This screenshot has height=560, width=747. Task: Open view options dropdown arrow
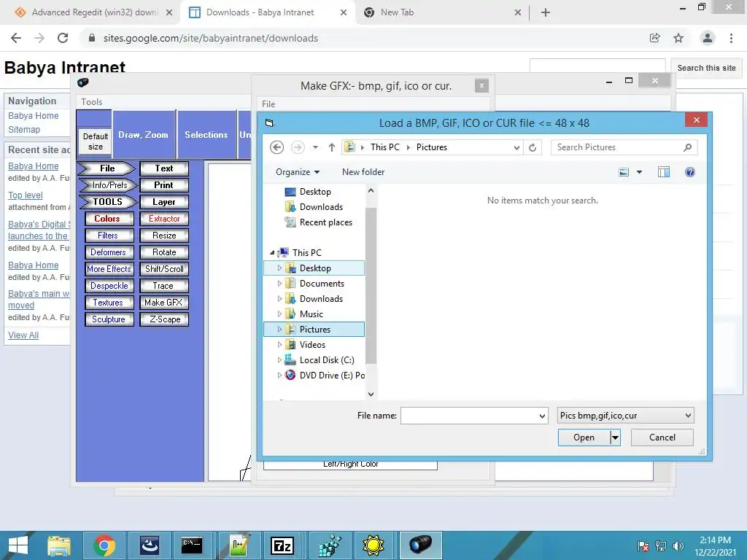click(x=639, y=172)
